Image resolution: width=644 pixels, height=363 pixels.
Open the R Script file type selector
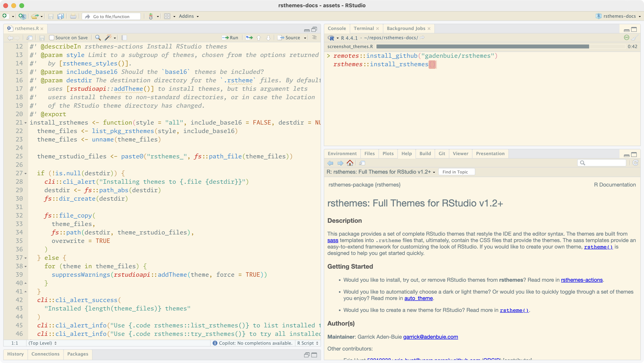(308, 343)
